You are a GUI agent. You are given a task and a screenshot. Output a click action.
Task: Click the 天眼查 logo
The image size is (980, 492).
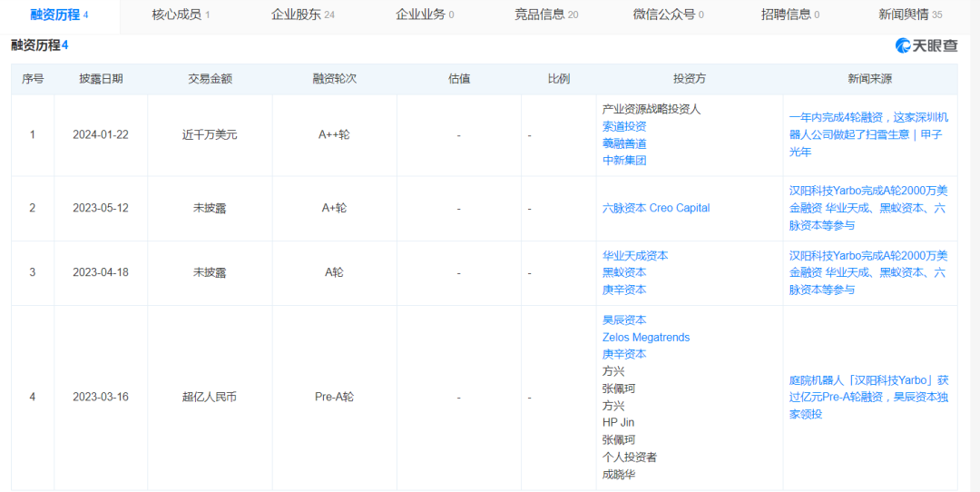click(926, 45)
